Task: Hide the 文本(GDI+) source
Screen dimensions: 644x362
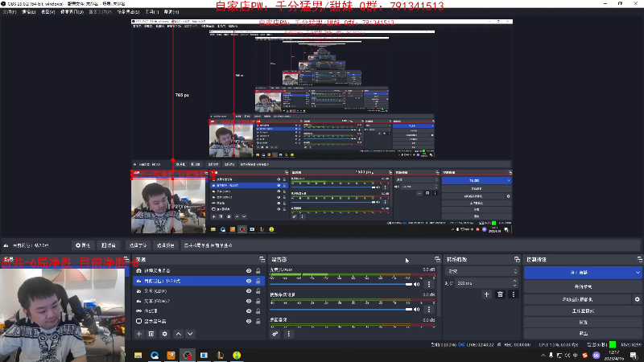Action: coord(249,291)
